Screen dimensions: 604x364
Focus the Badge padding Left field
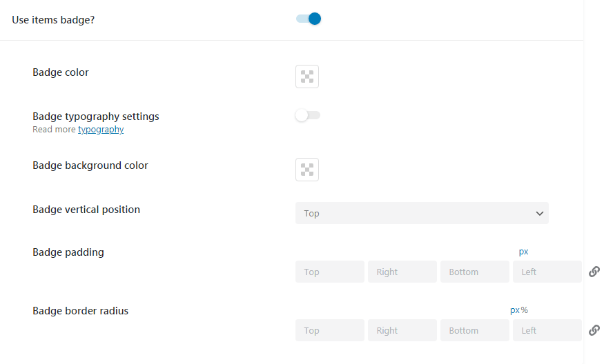(x=547, y=272)
